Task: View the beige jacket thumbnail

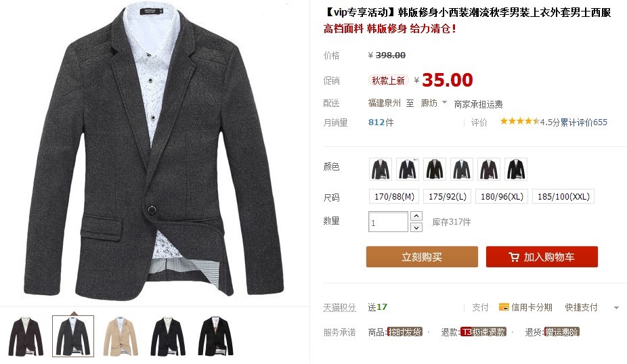Action: (x=121, y=336)
